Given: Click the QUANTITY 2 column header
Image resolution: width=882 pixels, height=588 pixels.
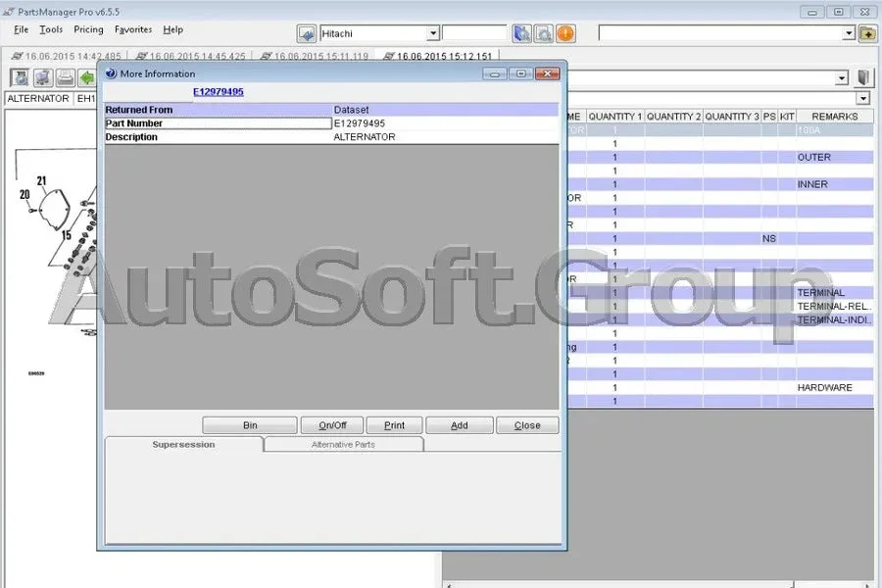Looking at the screenshot, I should tap(673, 117).
